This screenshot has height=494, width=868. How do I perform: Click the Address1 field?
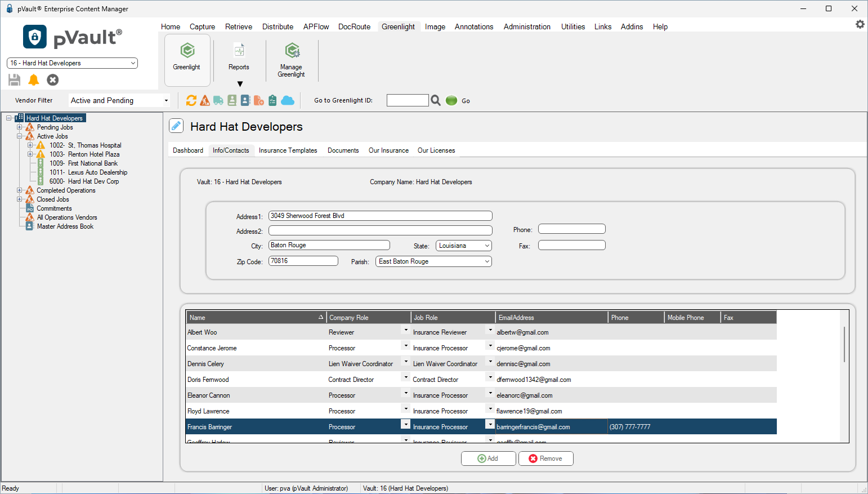coord(381,216)
